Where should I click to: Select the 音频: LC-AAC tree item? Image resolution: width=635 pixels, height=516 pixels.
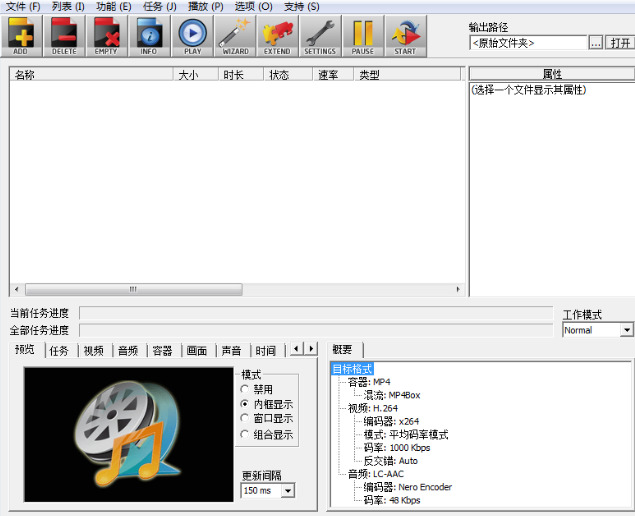pyautogui.click(x=376, y=473)
